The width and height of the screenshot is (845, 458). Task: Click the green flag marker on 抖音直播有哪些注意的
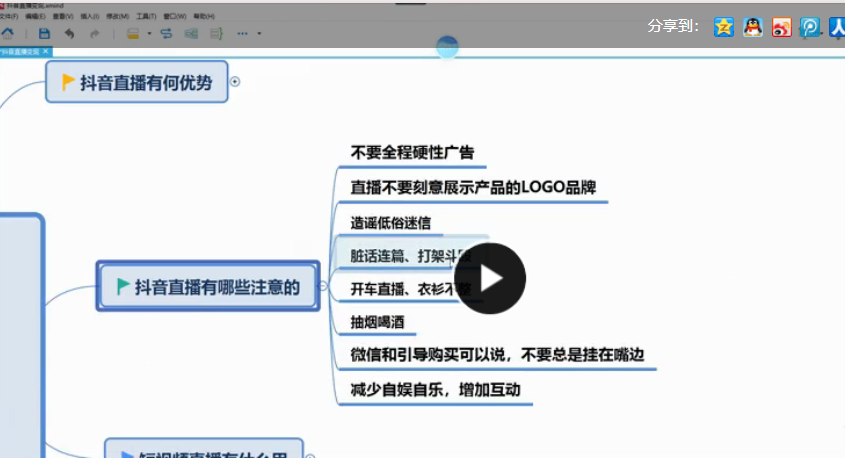tap(123, 286)
